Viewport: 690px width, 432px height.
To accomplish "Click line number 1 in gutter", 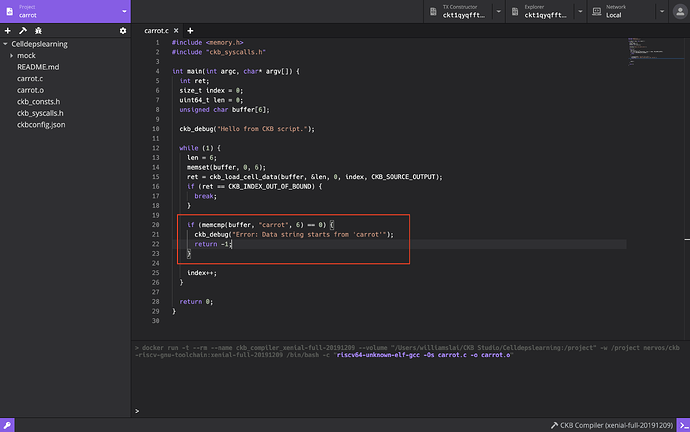I will click(157, 43).
